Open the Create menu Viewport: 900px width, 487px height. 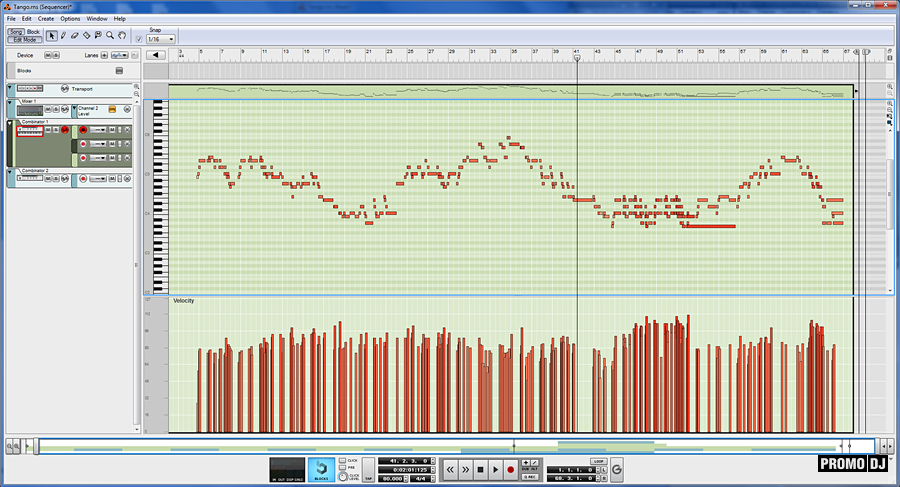pos(46,18)
